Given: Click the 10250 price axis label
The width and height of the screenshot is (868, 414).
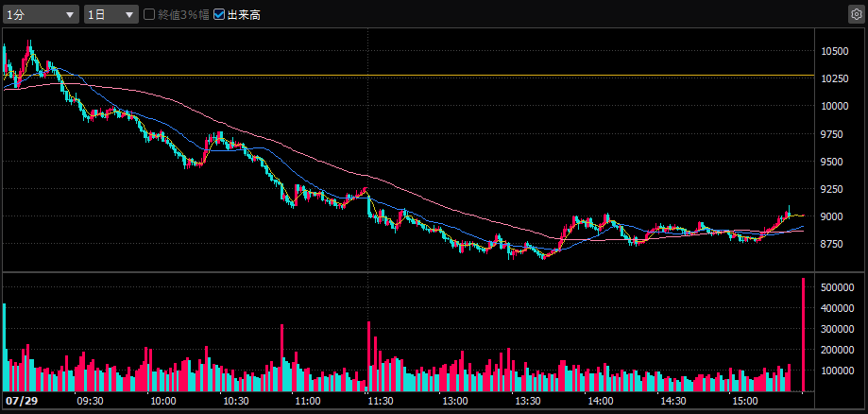Looking at the screenshot, I should [834, 78].
